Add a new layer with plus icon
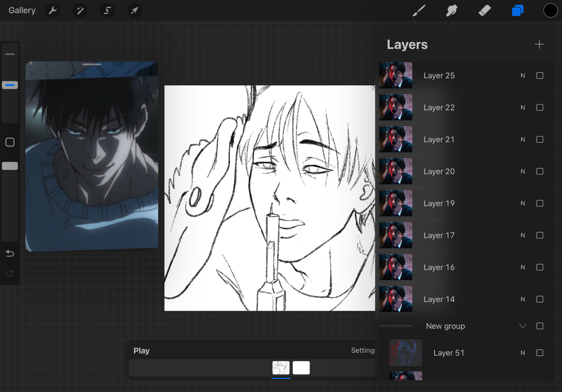 (539, 44)
